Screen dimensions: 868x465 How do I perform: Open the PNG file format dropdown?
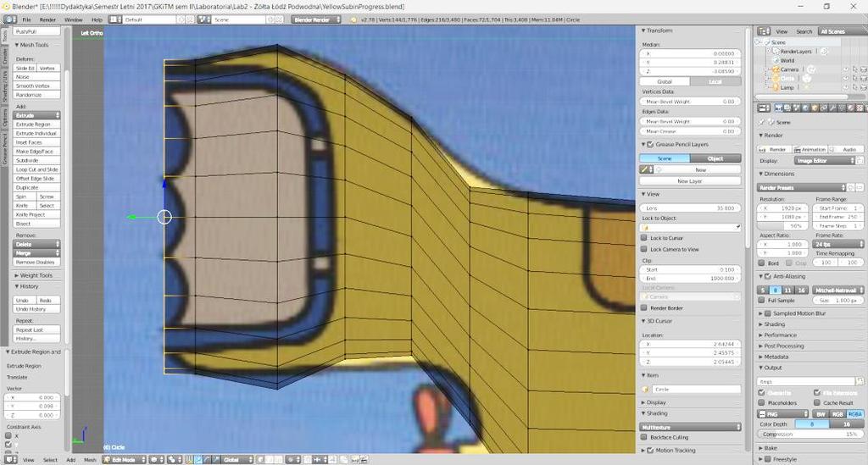(782, 413)
